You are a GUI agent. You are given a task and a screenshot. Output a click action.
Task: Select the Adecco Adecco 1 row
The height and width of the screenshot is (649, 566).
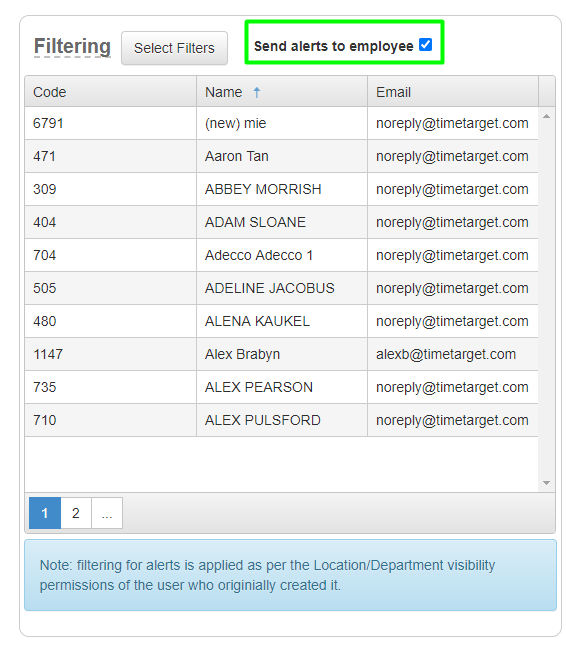click(x=282, y=255)
